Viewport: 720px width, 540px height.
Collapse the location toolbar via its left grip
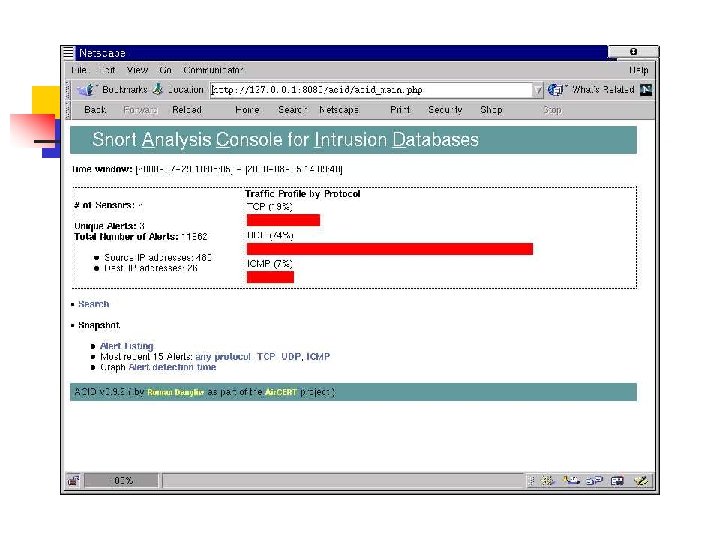click(x=68, y=90)
